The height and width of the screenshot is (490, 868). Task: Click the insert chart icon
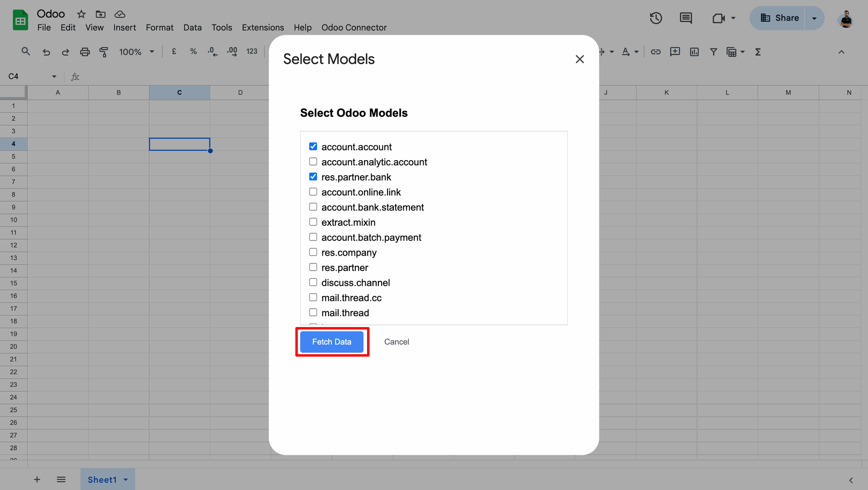click(x=694, y=52)
